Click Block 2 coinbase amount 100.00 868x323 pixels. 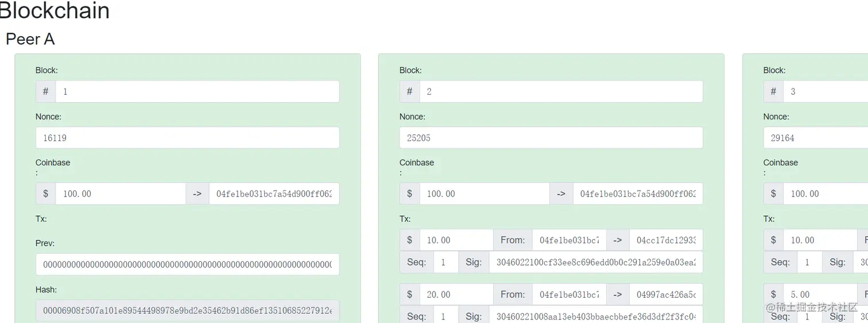click(485, 193)
